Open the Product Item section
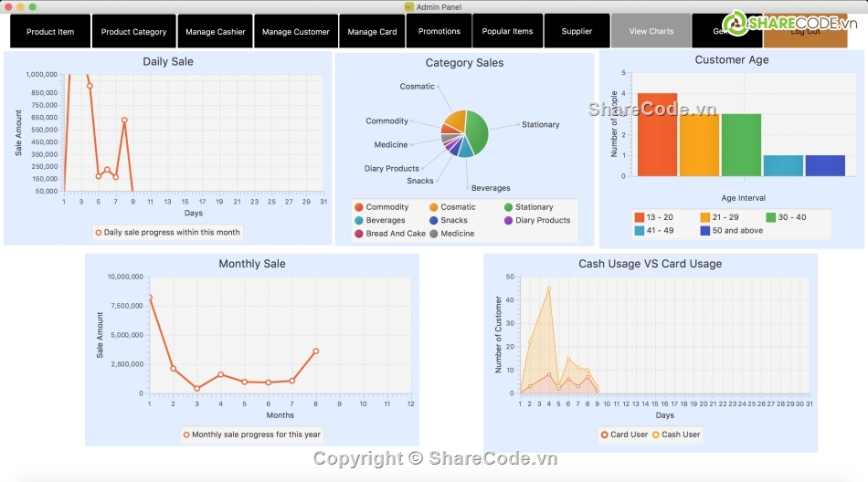This screenshot has height=482, width=868. [x=50, y=32]
